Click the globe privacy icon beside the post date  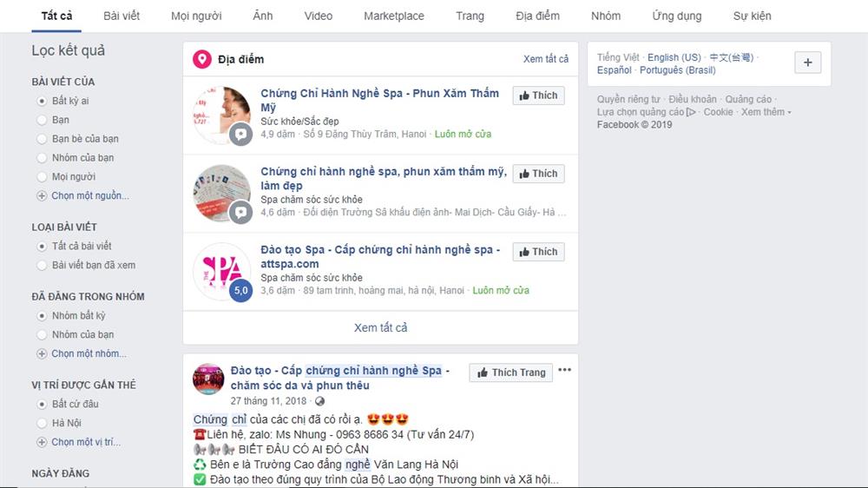(x=319, y=401)
